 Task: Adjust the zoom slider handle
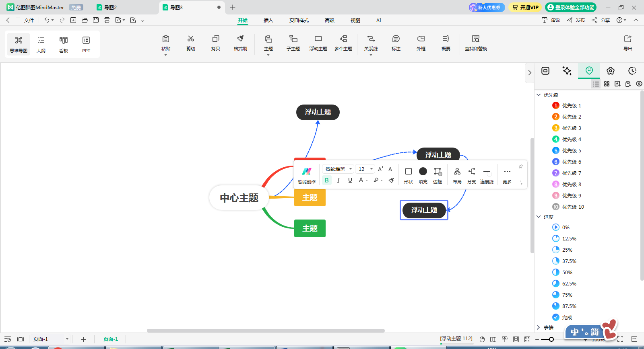click(x=551, y=339)
